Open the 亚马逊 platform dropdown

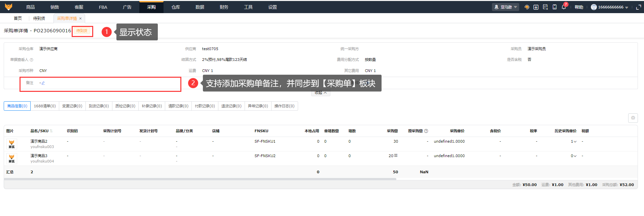point(505,7)
